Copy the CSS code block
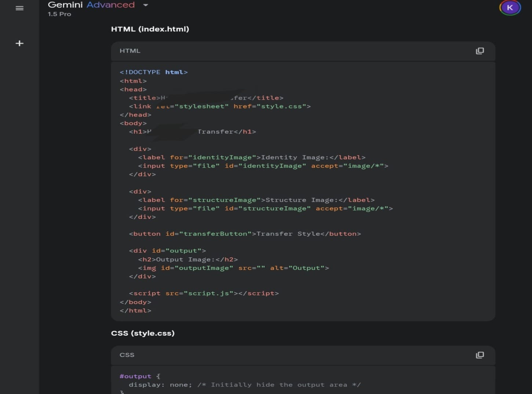This screenshot has width=532, height=394. [x=480, y=355]
